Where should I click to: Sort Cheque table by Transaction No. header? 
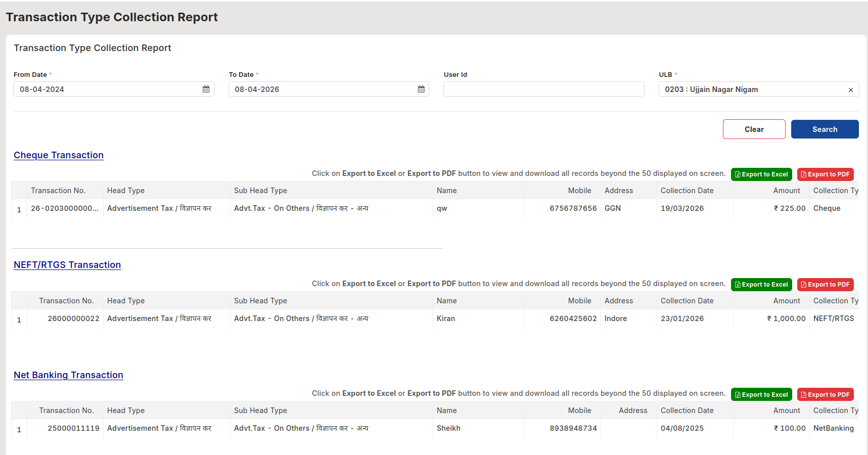(65, 191)
